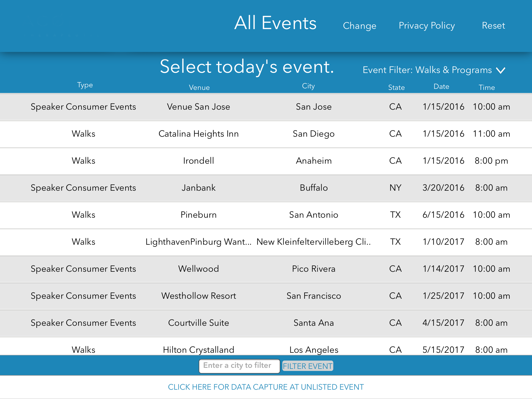Click the Change menu item

coord(359,26)
